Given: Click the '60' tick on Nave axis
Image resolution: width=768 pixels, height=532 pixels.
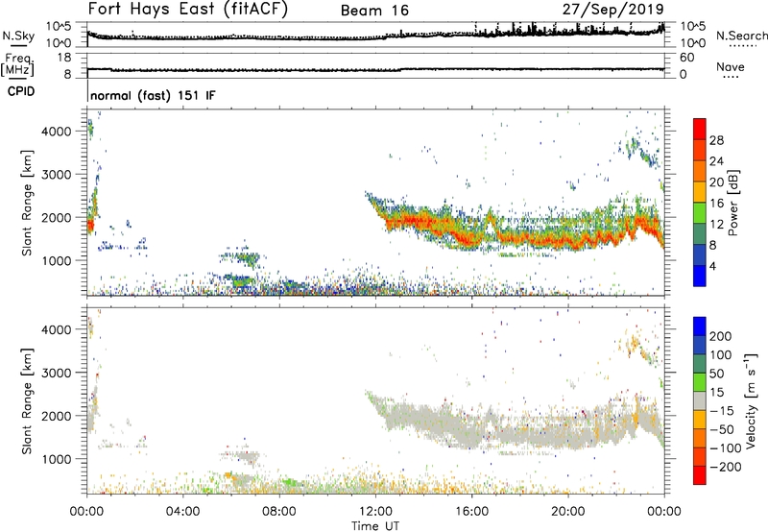Looking at the screenshot, I should (687, 58).
